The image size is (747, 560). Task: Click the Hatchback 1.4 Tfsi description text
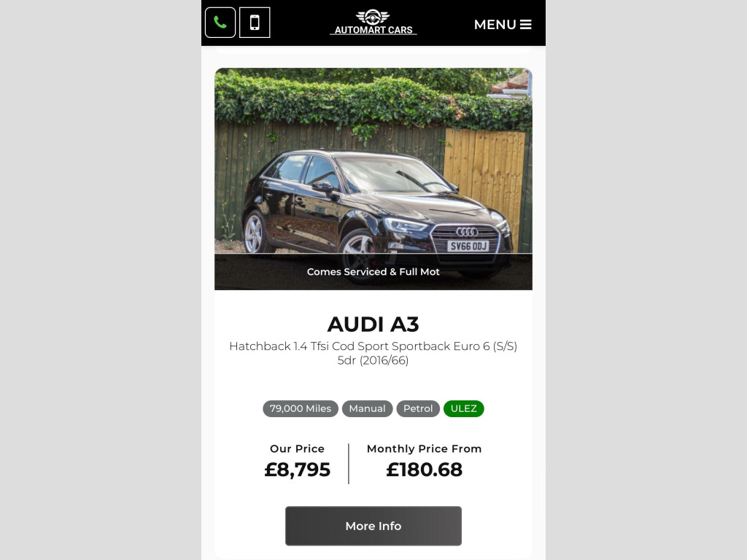click(x=373, y=353)
